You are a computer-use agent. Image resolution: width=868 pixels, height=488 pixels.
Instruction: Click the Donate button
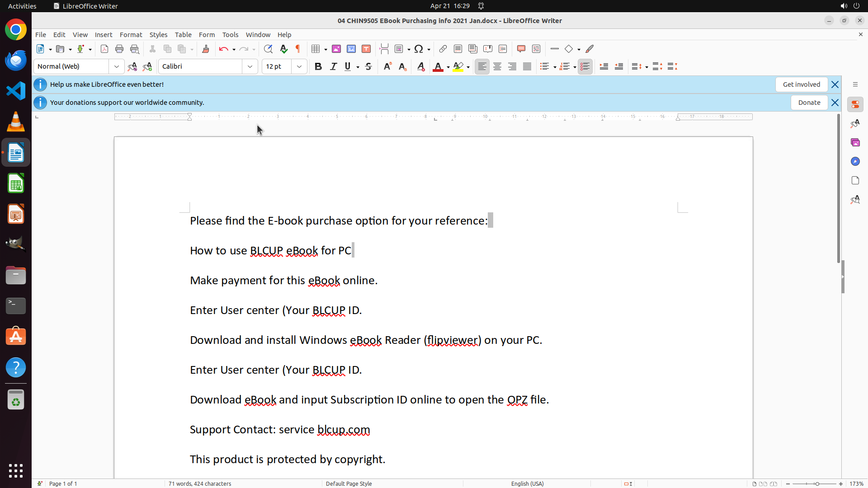[809, 103]
